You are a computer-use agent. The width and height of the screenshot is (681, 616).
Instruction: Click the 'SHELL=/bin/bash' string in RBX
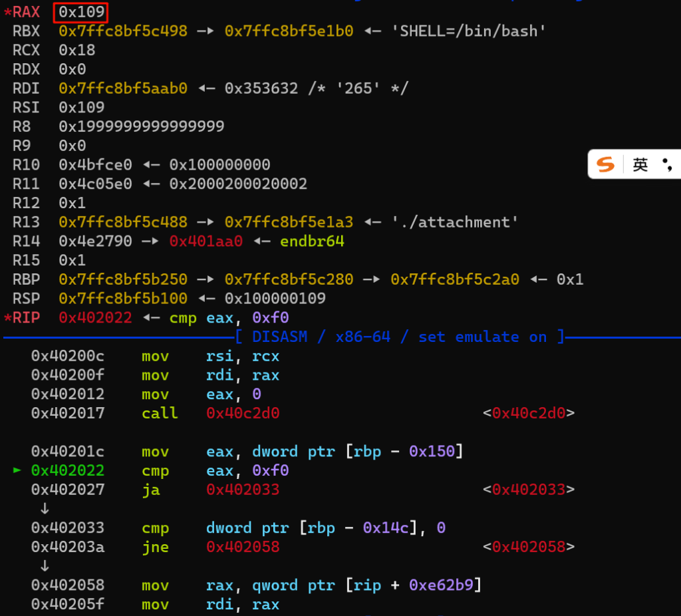(x=473, y=31)
